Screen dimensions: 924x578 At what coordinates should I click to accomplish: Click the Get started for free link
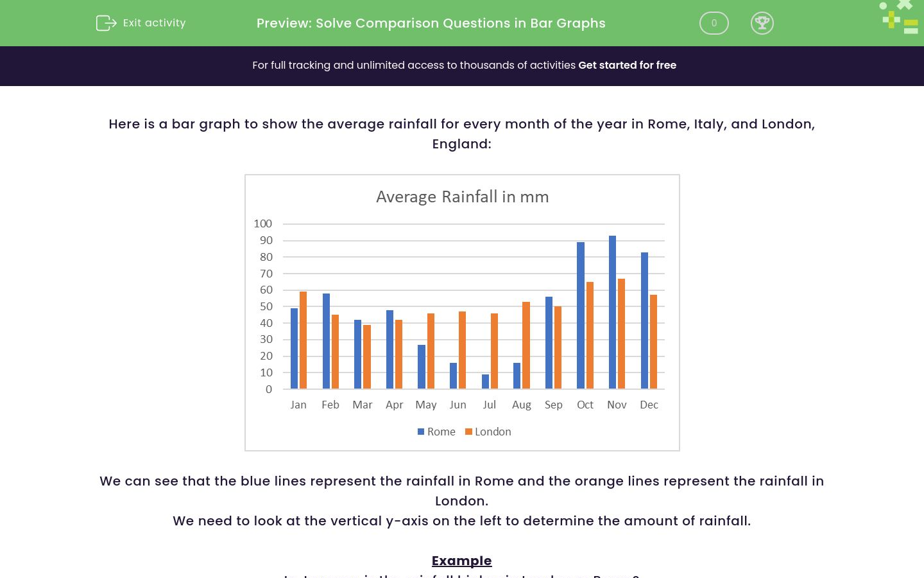tap(627, 65)
